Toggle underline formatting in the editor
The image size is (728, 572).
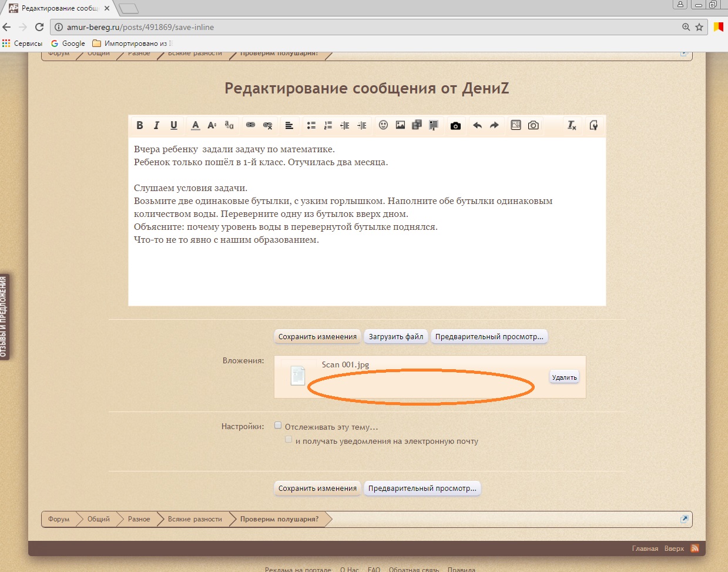pos(174,125)
